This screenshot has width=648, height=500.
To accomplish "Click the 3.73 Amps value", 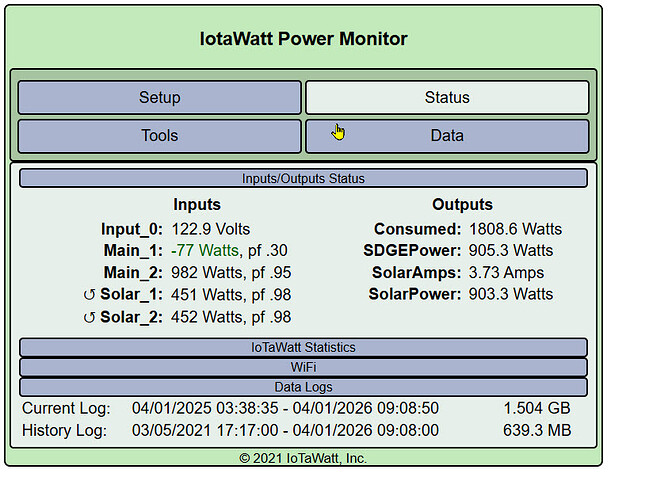I will coord(506,273).
